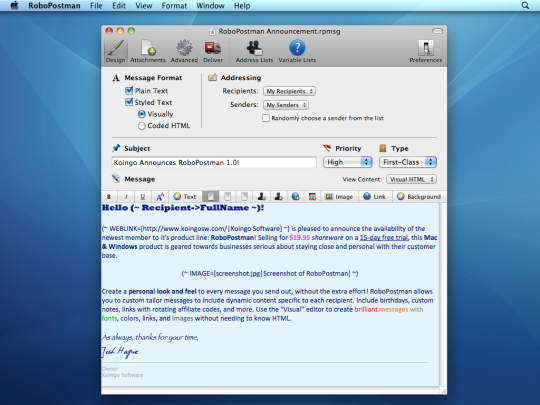The width and height of the screenshot is (540, 405).
Task: Click the document icon in window title
Action: [x=212, y=31]
